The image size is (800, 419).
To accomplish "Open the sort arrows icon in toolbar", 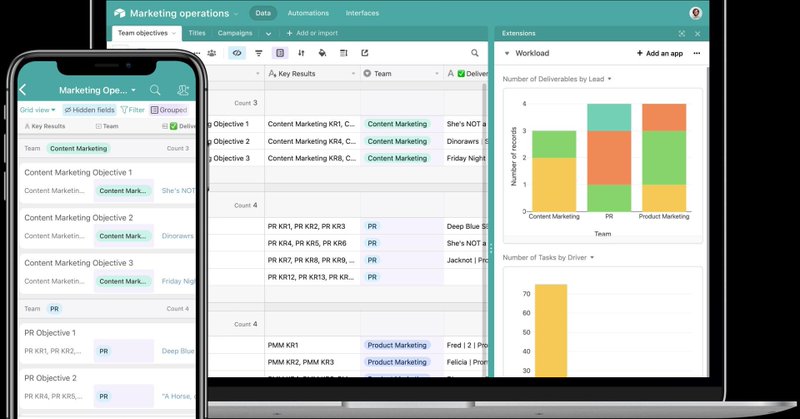I will click(301, 53).
